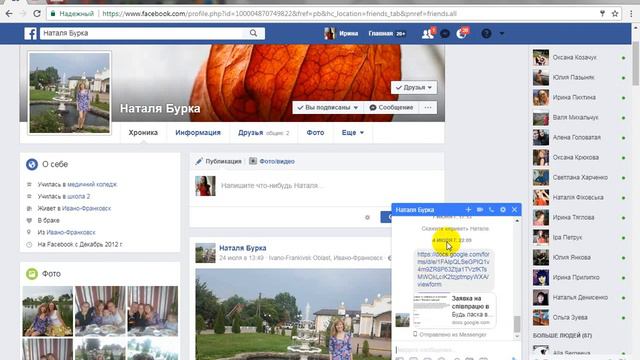640x360 pixels.
Task: Start voice call in chat window
Action: (x=491, y=209)
